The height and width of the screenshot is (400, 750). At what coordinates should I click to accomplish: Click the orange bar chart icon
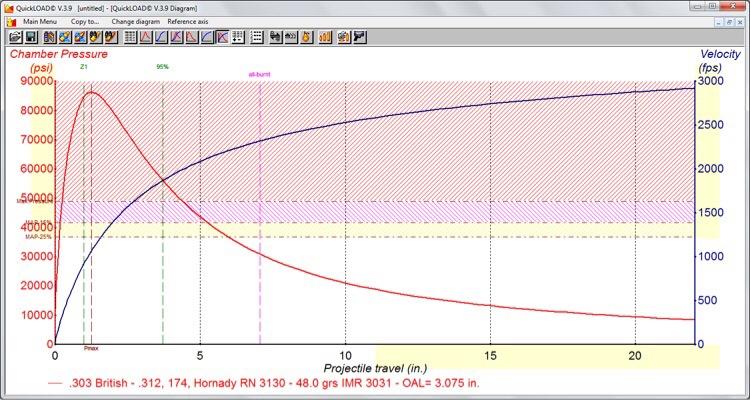[325, 37]
